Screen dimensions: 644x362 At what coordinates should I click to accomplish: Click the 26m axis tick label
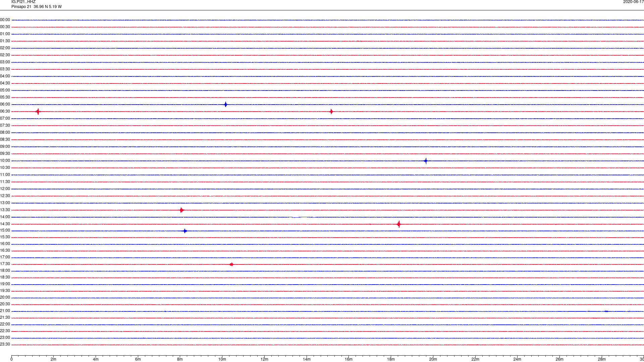pos(559,359)
